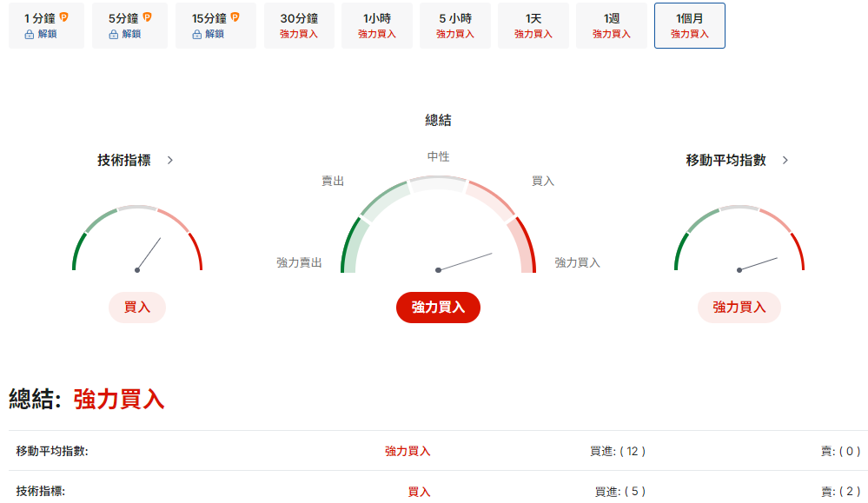Click the P points badge on 15分鐘
Viewport: 868px width, 503px height.
tap(235, 17)
